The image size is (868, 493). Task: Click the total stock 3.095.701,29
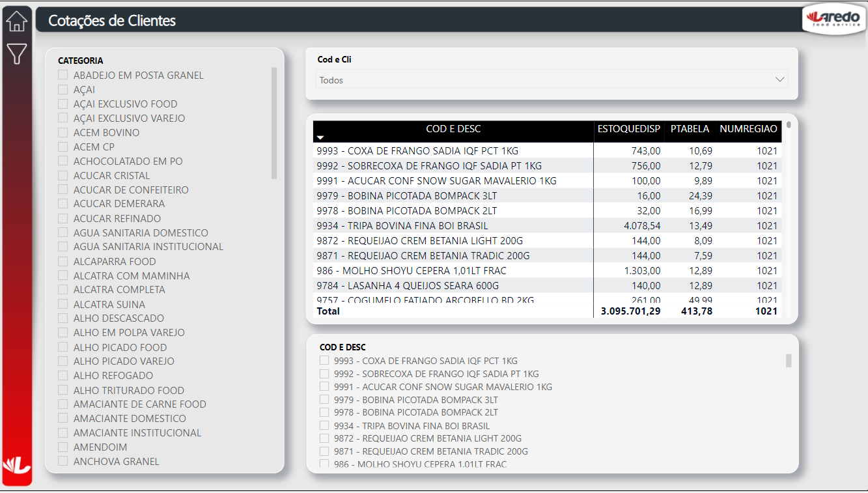tap(630, 311)
